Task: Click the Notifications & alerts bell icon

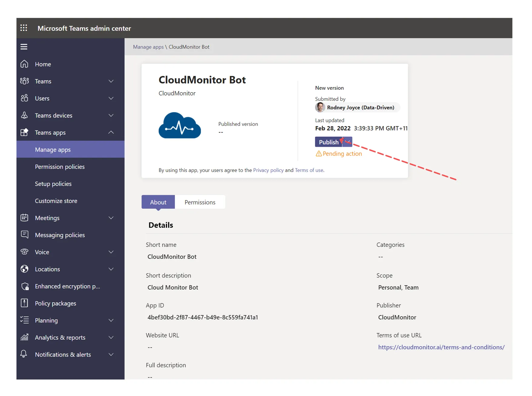Action: coord(24,354)
